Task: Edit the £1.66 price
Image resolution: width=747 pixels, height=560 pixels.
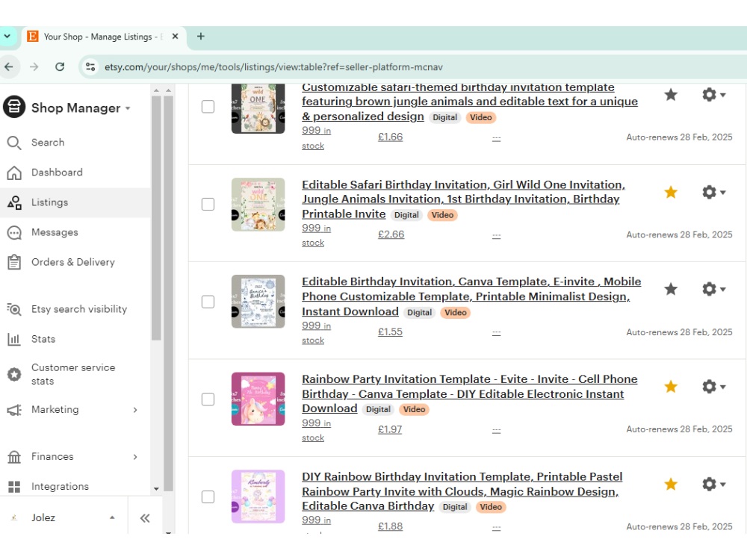Action: tap(390, 137)
